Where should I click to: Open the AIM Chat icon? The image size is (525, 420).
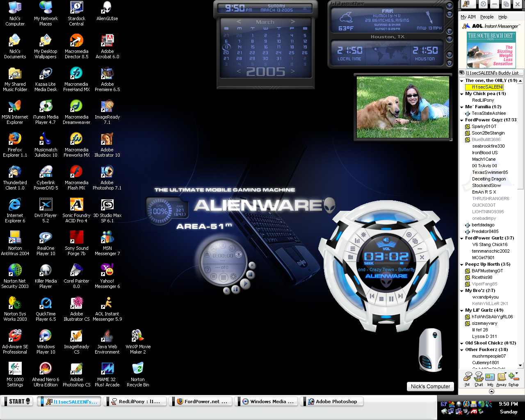click(479, 379)
